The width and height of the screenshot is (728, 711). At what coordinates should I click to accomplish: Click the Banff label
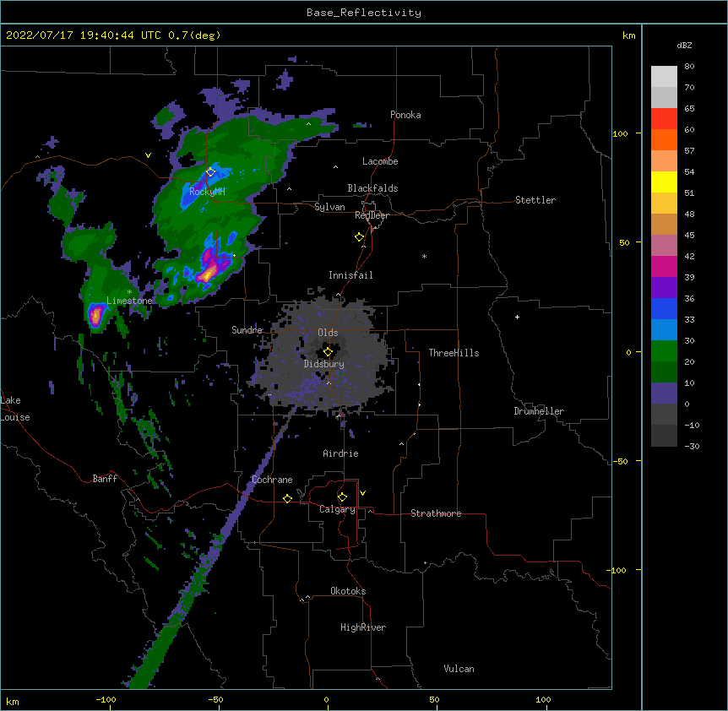coord(105,479)
